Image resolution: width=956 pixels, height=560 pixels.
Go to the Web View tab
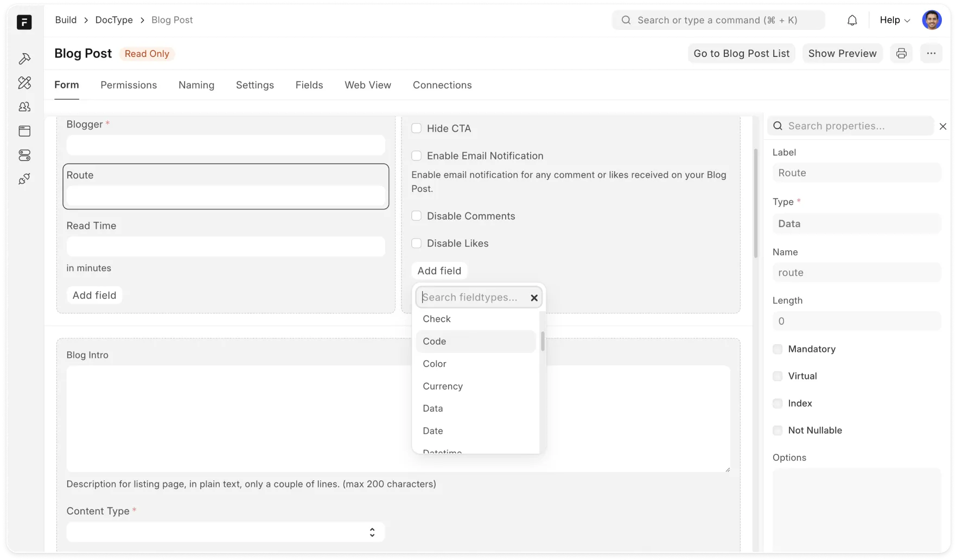tap(367, 85)
